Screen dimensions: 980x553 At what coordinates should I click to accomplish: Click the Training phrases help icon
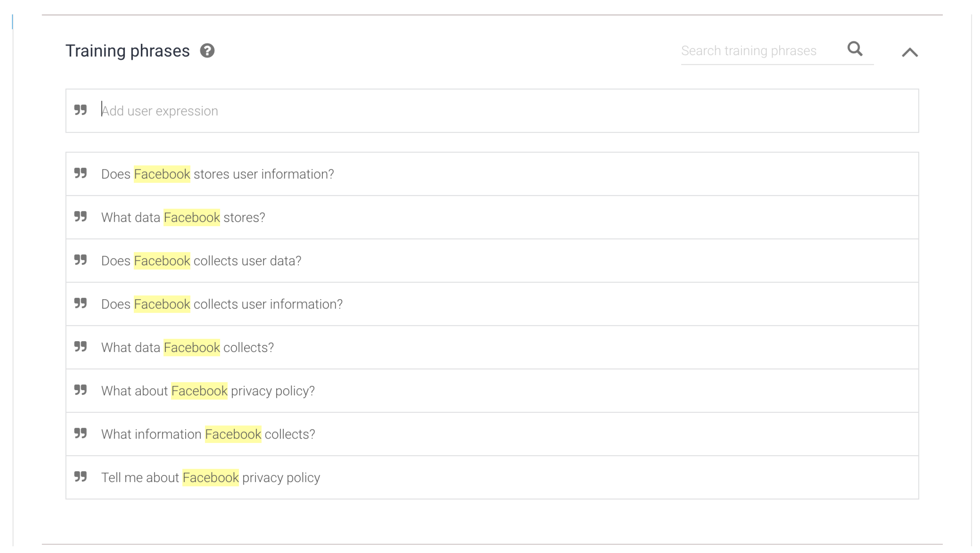point(207,50)
